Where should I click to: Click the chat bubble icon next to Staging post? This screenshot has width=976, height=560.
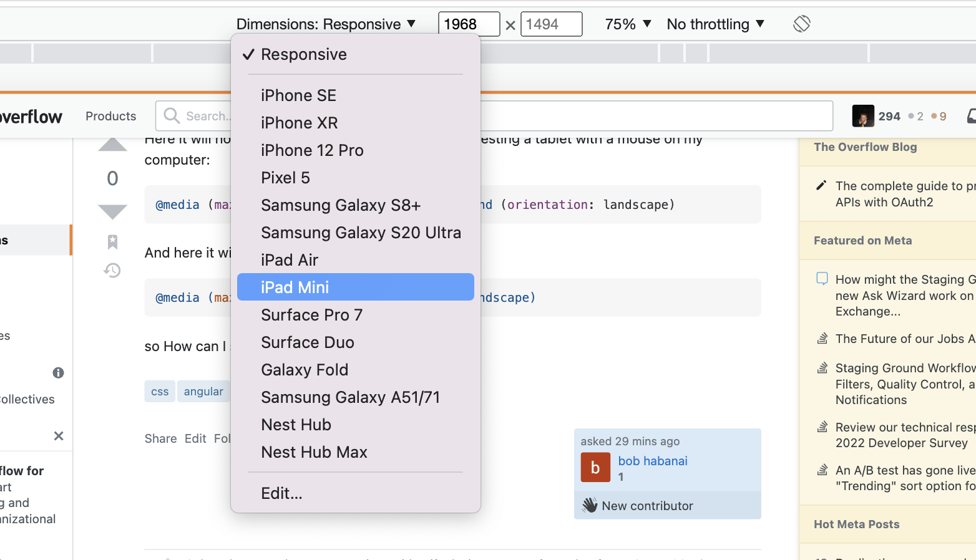click(822, 279)
